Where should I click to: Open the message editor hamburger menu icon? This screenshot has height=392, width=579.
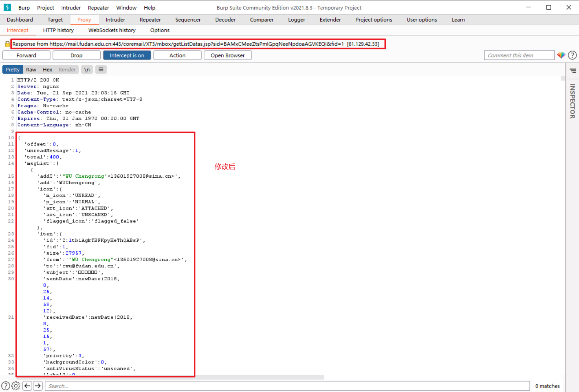click(x=101, y=70)
